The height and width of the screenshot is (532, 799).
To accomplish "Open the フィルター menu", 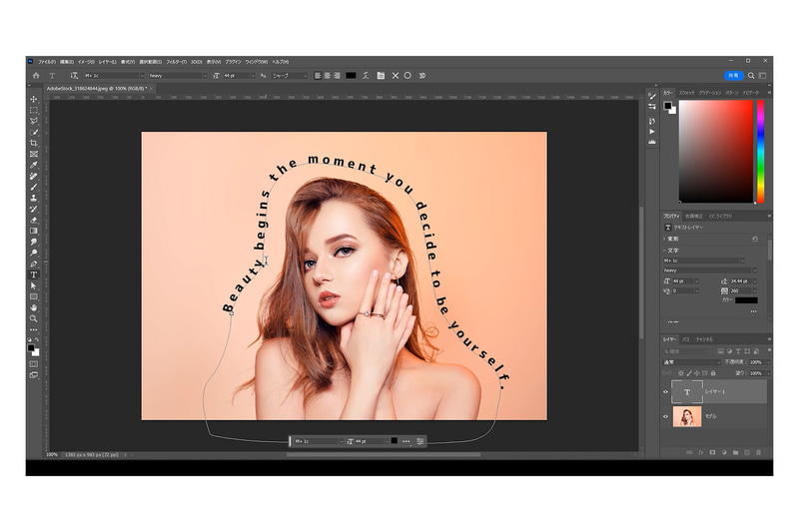I will pos(177,62).
